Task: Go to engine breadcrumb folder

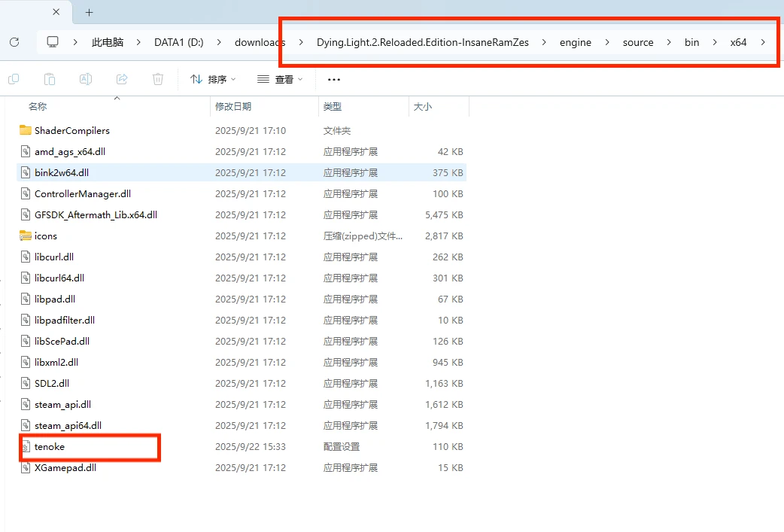Action: coord(576,42)
